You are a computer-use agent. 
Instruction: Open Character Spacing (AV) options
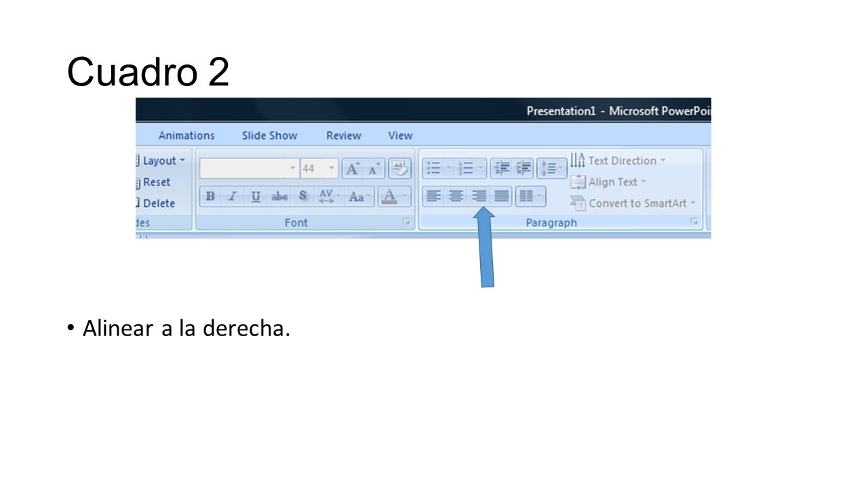pyautogui.click(x=329, y=197)
